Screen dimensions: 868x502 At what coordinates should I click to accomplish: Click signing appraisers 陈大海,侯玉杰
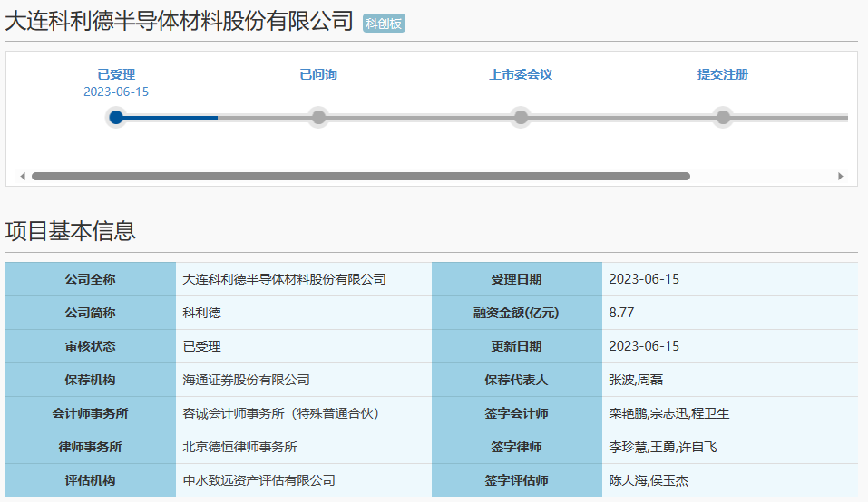tap(649, 480)
